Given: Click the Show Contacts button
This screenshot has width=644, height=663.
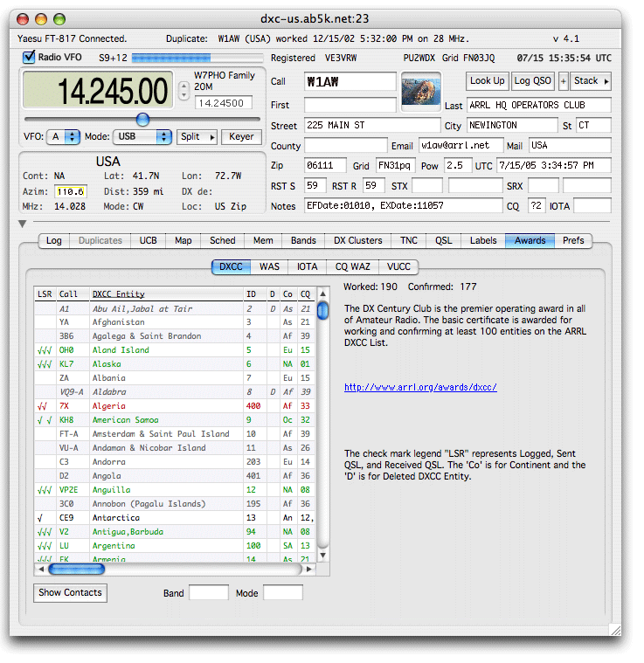Looking at the screenshot, I should pos(70,592).
